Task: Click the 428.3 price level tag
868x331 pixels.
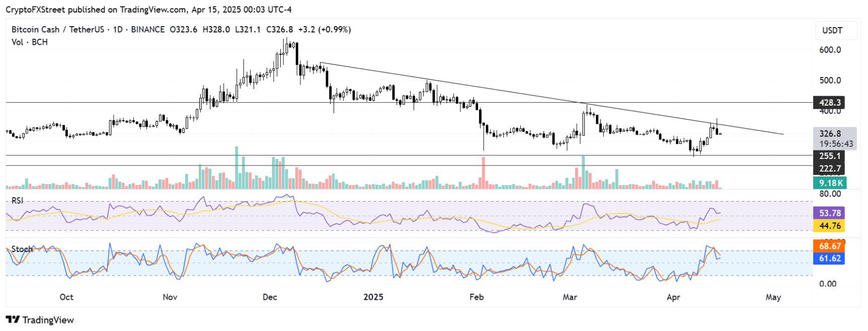Action: pos(829,103)
